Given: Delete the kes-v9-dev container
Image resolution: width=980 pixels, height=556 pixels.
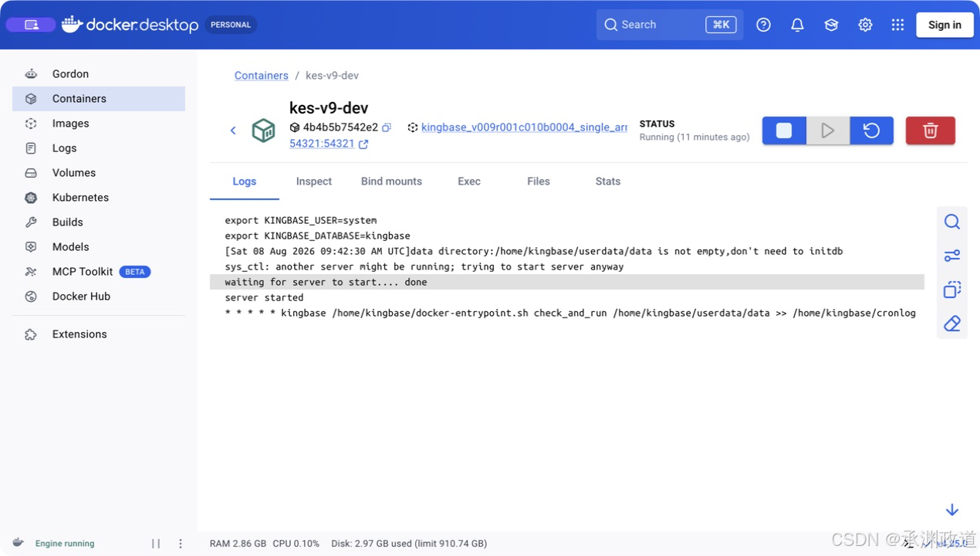Looking at the screenshot, I should (931, 131).
